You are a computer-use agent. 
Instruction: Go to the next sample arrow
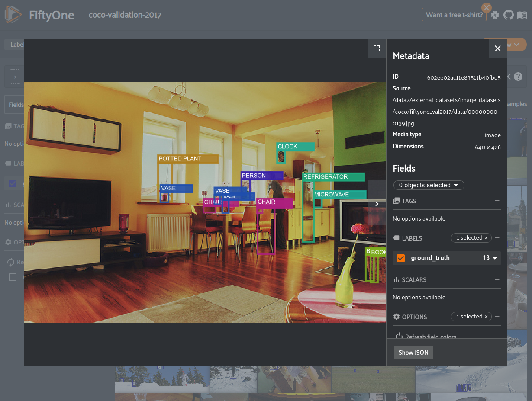[377, 204]
